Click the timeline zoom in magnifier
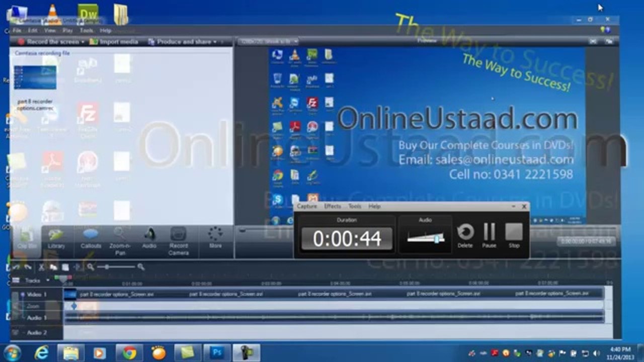The width and height of the screenshot is (644, 362). coord(141,267)
